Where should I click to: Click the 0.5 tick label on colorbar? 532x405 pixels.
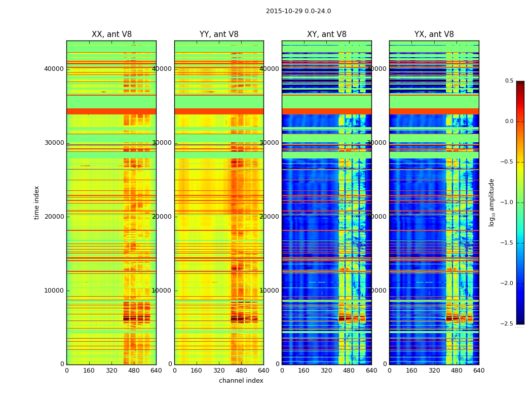point(509,80)
